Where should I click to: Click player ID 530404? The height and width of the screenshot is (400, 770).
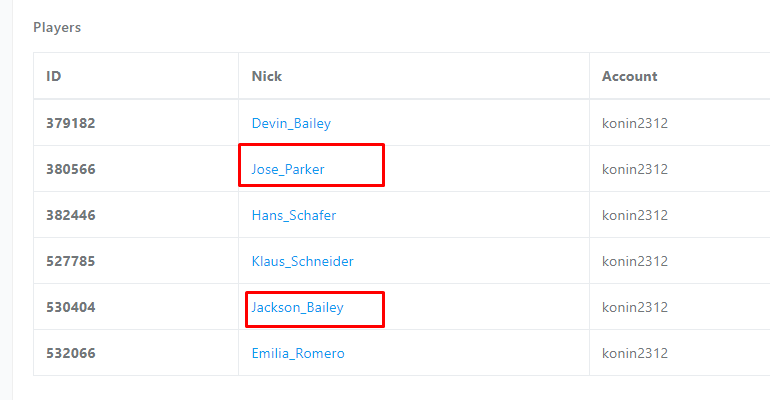pos(71,307)
